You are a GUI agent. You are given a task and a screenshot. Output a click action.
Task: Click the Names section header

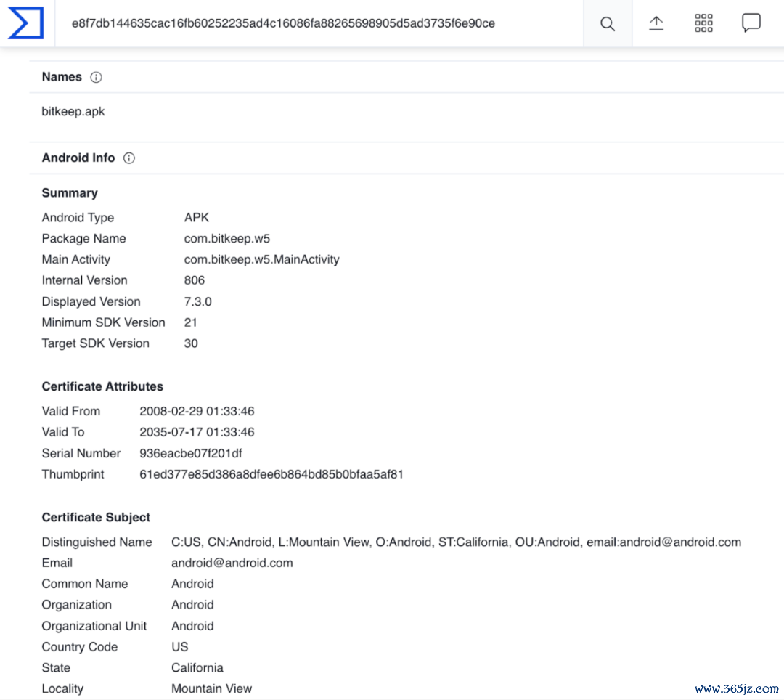coord(62,77)
